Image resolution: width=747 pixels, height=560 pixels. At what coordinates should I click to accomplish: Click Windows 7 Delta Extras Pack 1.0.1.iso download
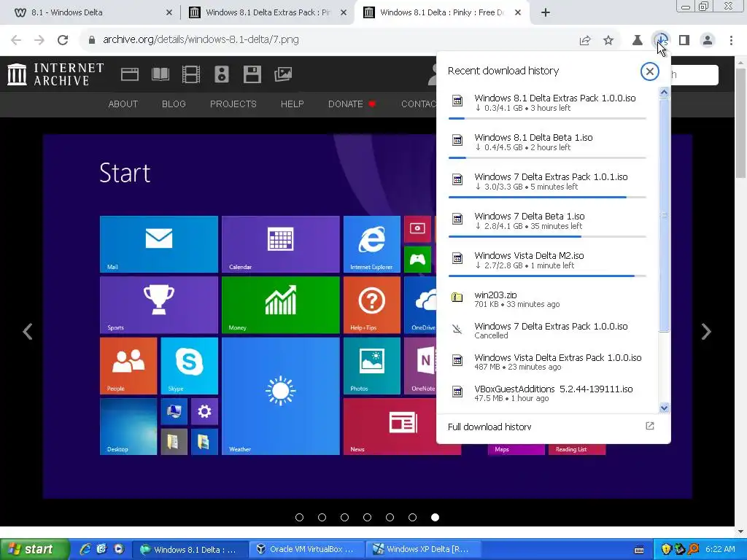click(x=547, y=182)
